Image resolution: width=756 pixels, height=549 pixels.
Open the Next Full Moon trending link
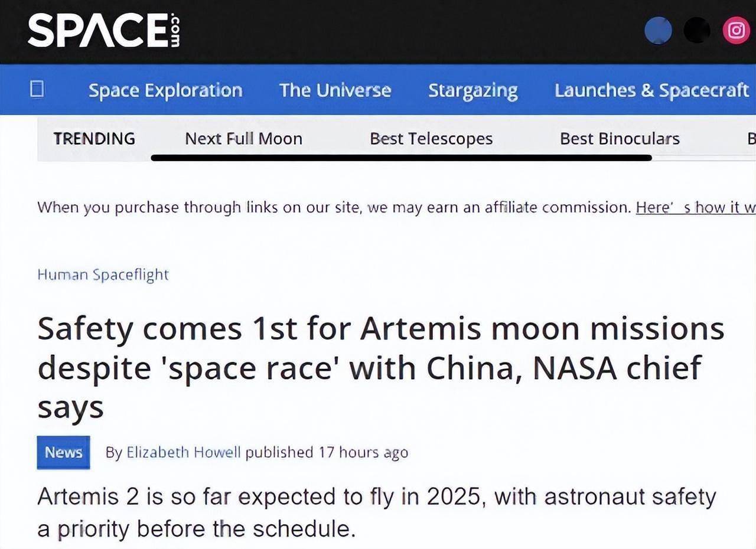[x=243, y=138]
